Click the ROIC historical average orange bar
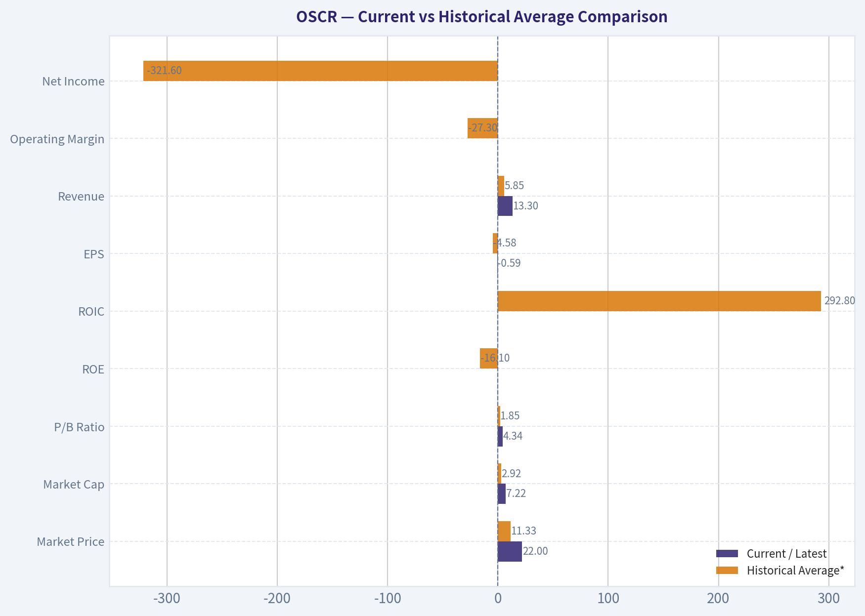The width and height of the screenshot is (865, 616). pos(659,301)
